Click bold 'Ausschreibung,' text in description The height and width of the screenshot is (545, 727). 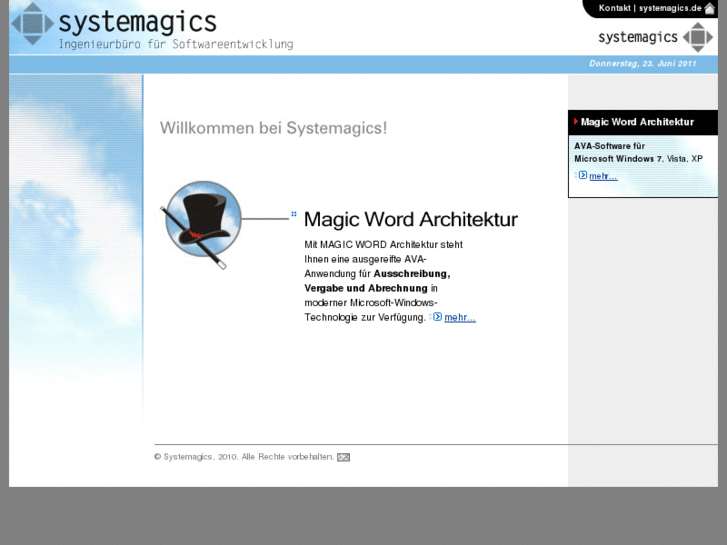pos(412,274)
